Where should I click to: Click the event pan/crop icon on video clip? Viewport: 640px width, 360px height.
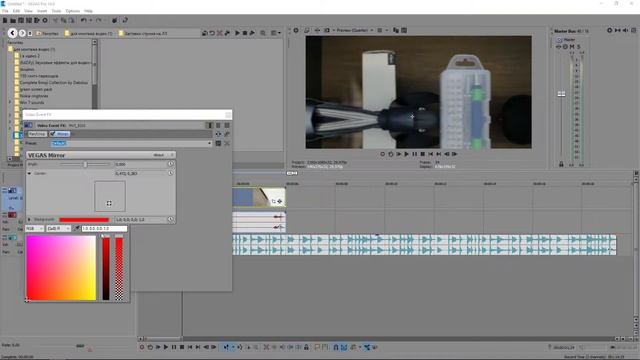click(273, 201)
